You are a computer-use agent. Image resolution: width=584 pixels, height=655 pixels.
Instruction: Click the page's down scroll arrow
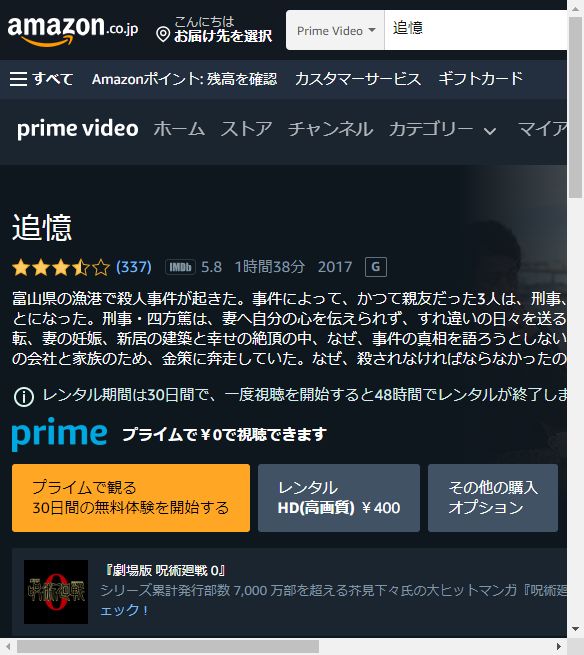576,629
